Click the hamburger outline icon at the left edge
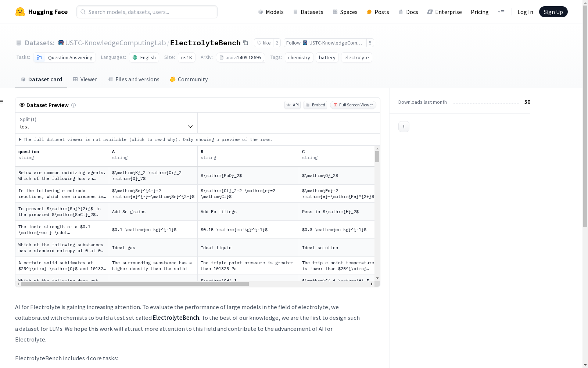The image size is (588, 368). (x=1, y=102)
